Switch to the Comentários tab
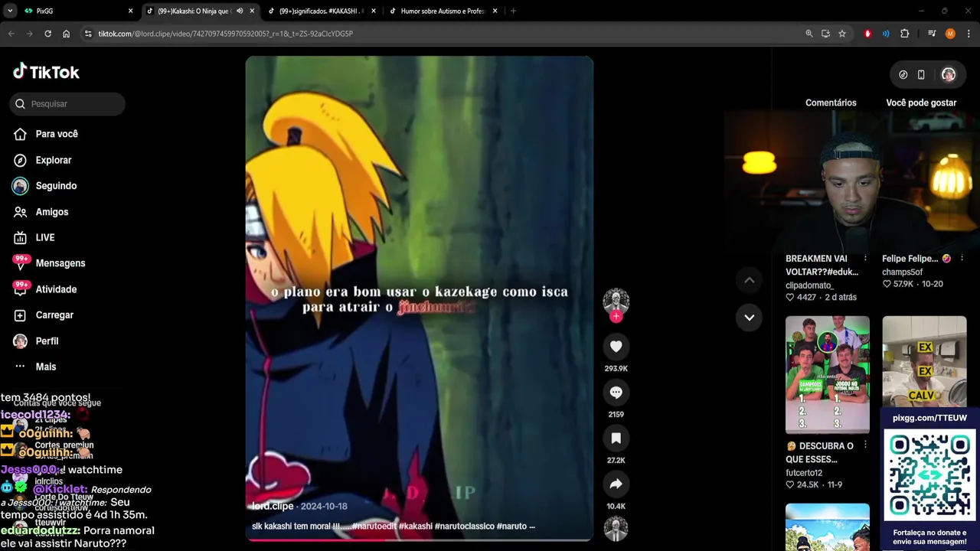 click(831, 103)
